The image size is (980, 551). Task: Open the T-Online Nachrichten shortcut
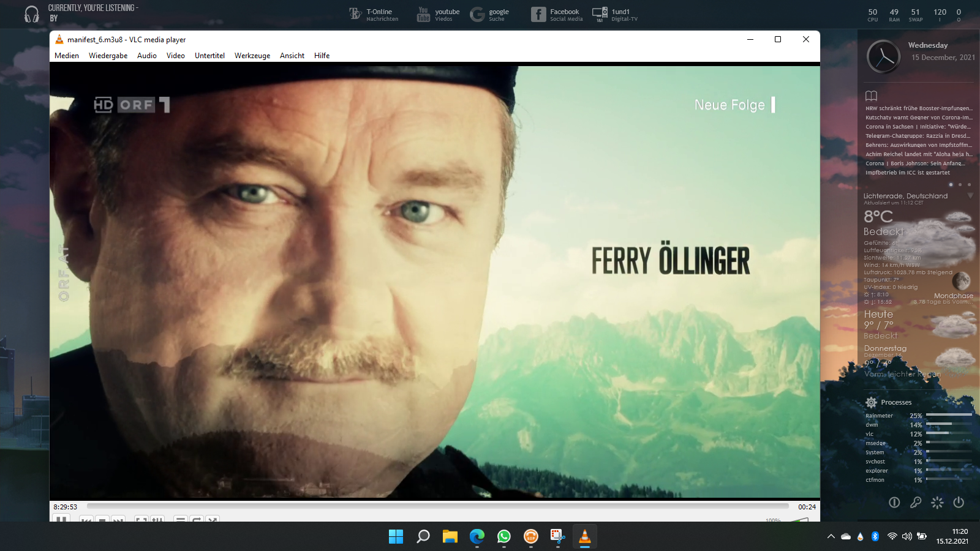(374, 14)
